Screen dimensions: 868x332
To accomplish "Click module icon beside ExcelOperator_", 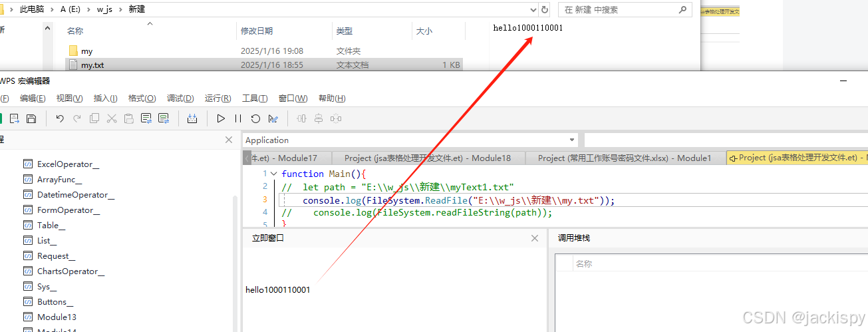I will point(28,164).
